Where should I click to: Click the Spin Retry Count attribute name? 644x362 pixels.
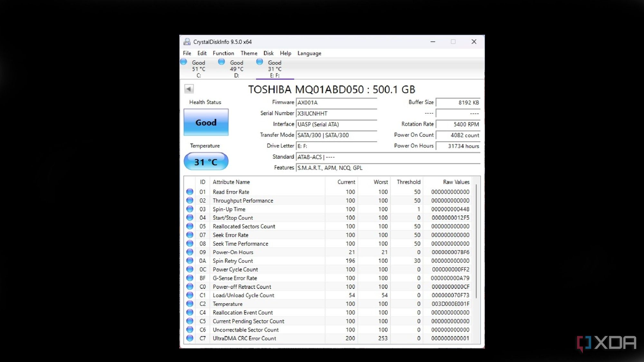point(233,261)
